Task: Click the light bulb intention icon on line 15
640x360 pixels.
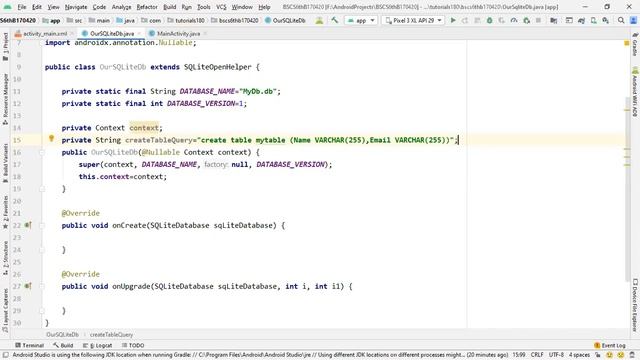Action: 51,139
